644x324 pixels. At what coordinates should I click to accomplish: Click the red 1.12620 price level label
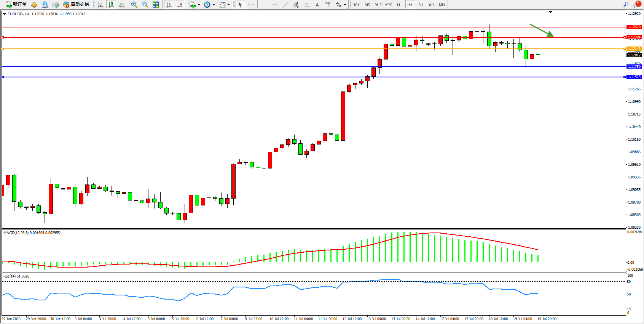[634, 27]
